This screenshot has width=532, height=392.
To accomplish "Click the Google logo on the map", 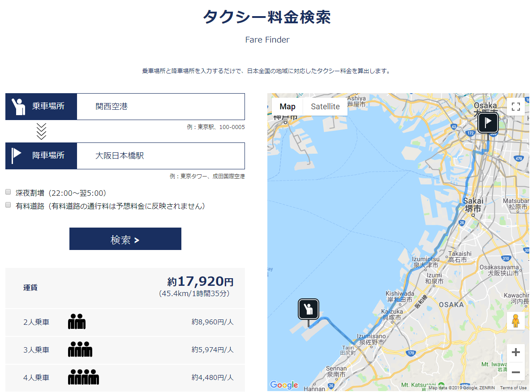I will [284, 385].
